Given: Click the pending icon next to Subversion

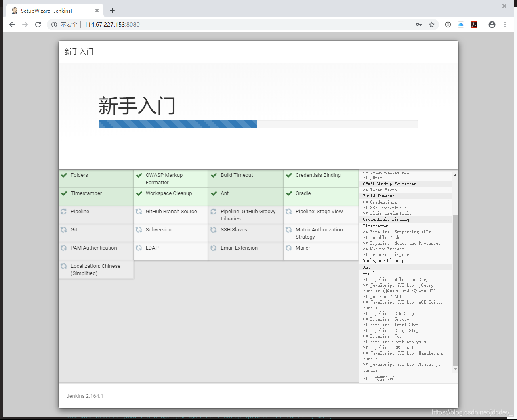Looking at the screenshot, I should [x=139, y=230].
